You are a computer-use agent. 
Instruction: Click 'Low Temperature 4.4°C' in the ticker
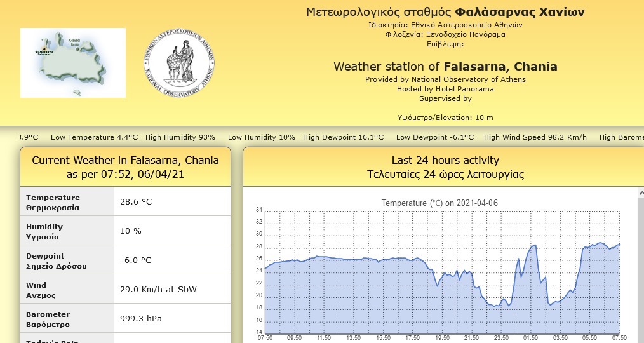tap(94, 137)
